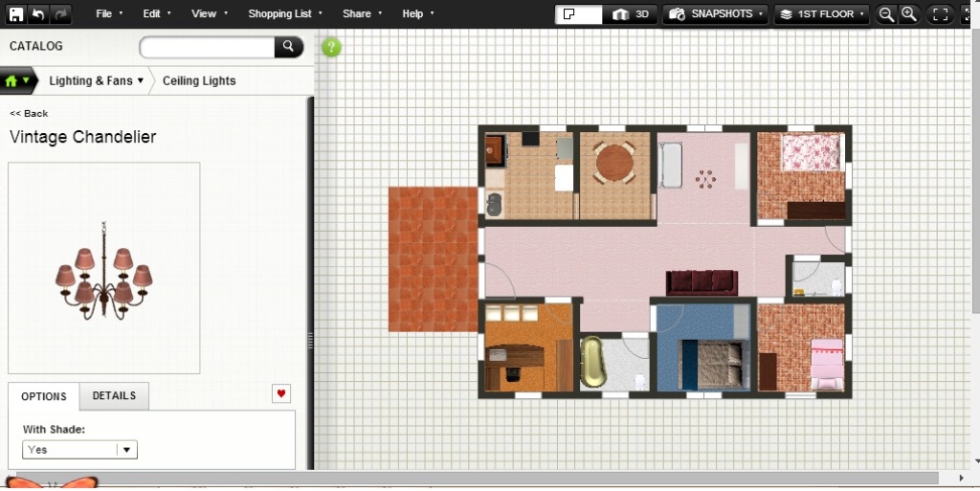Open the 1st Floor level selector

click(x=821, y=13)
